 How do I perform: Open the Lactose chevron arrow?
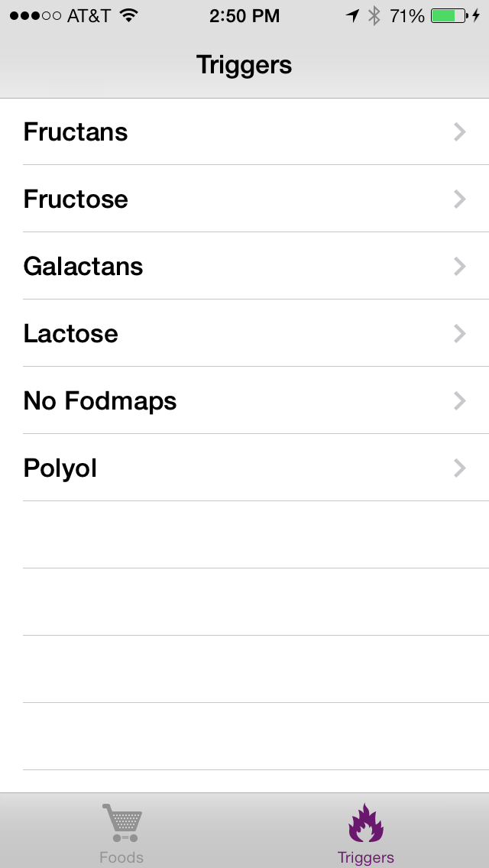tap(459, 334)
